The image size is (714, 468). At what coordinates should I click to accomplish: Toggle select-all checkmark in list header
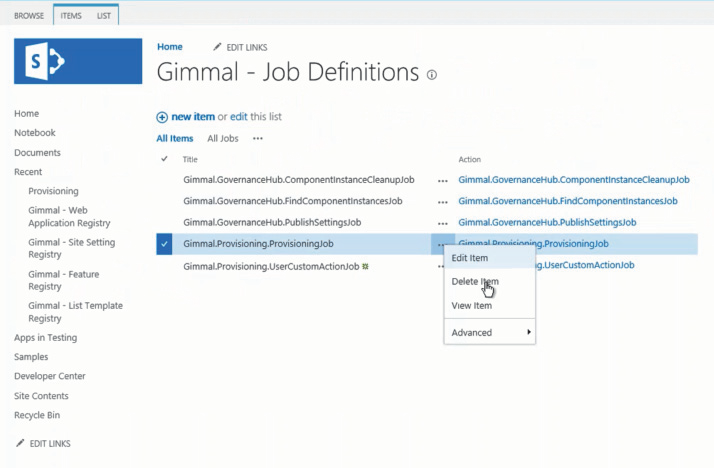pos(165,159)
